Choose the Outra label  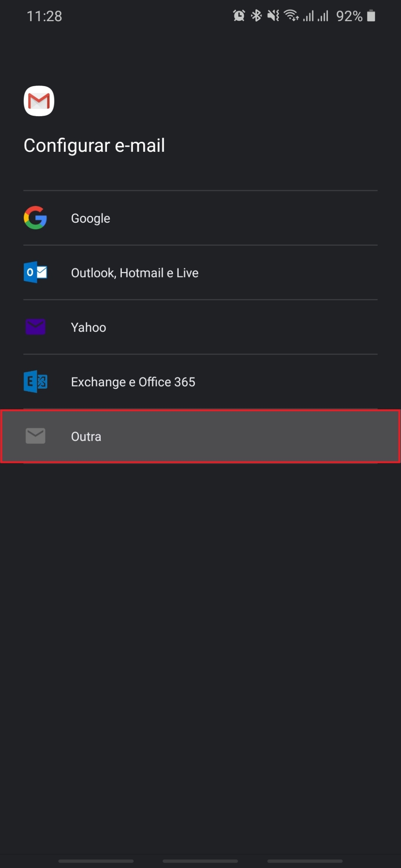pos(86,436)
